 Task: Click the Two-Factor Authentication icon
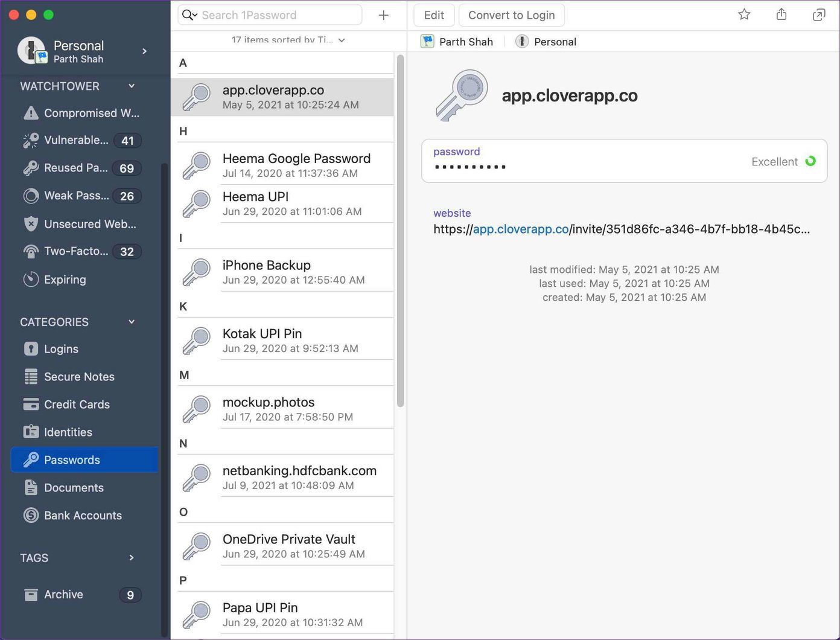tap(31, 251)
